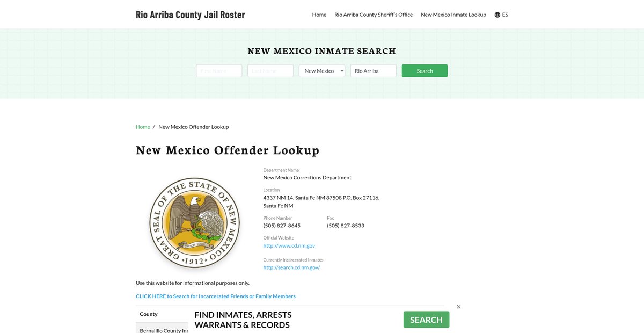
Task: Open http://www.cd.nm.gov official website link
Action: [289, 245]
